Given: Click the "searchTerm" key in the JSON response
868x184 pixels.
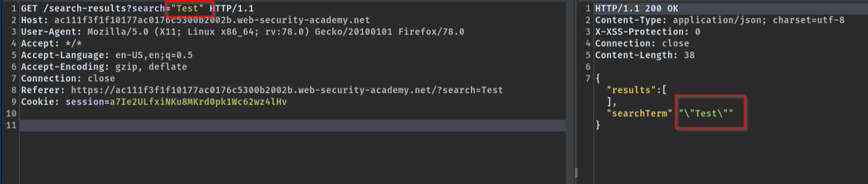Looking at the screenshot, I should 639,114.
